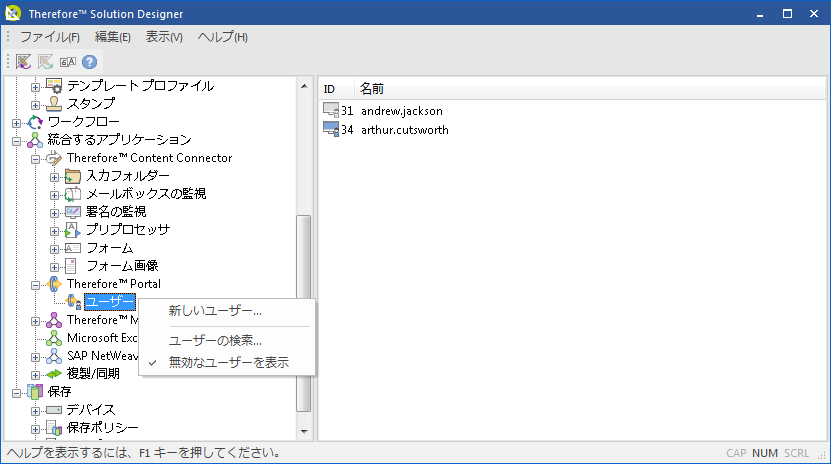Click the Therefore Solution Designer title bar logo
The height and width of the screenshot is (465, 832).
click(13, 13)
